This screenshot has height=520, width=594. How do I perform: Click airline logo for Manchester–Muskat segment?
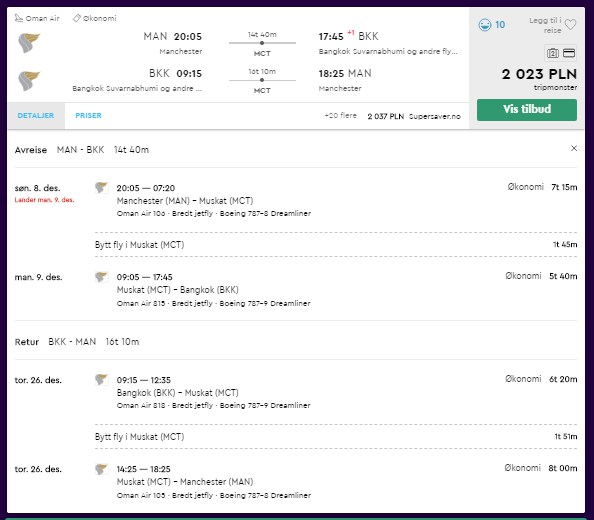point(102,187)
